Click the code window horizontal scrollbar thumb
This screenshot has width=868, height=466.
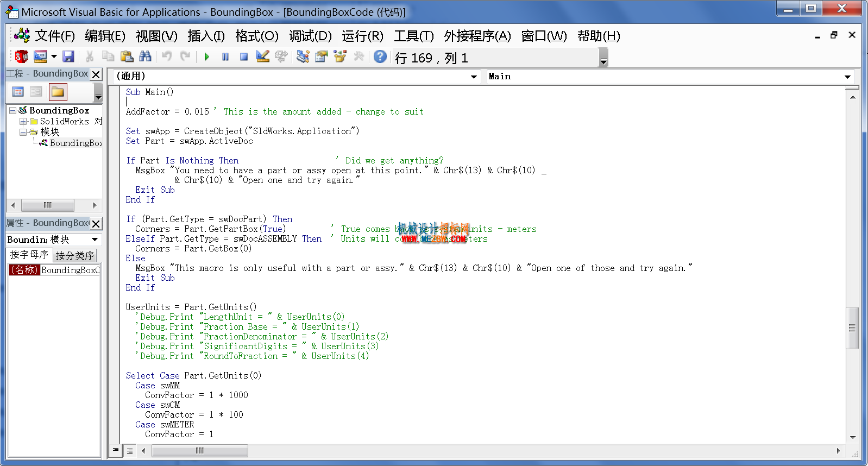200,451
